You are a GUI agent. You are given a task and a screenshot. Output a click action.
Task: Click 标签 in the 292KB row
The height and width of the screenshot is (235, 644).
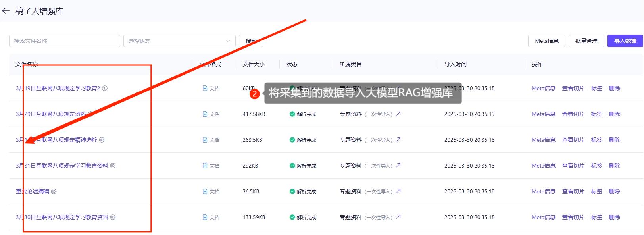tap(597, 166)
